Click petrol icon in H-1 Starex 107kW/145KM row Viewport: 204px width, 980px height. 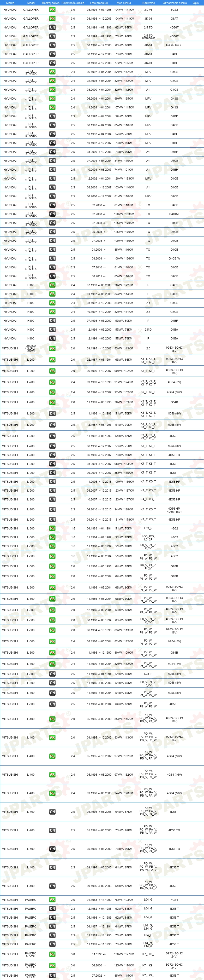click(x=52, y=107)
